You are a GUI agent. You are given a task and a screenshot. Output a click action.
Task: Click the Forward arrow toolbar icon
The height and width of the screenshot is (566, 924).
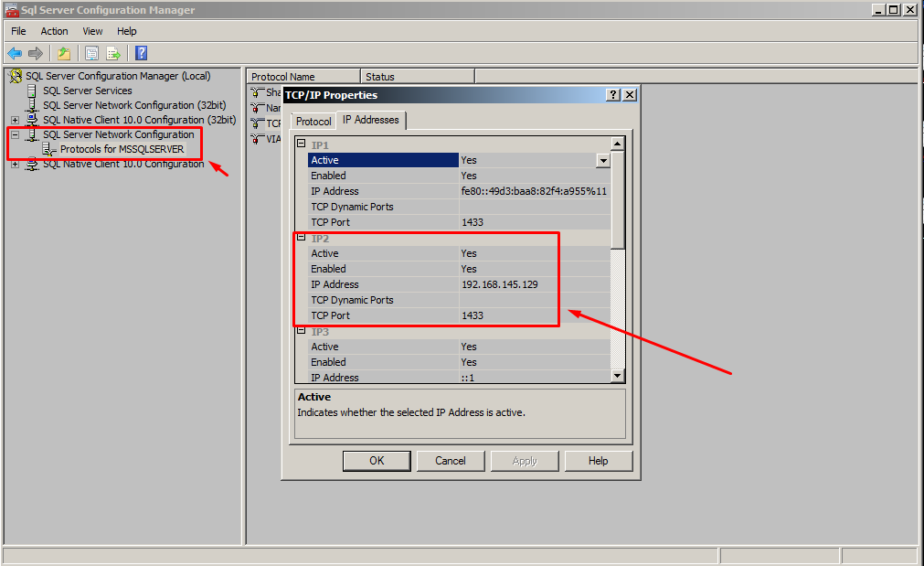pos(36,54)
